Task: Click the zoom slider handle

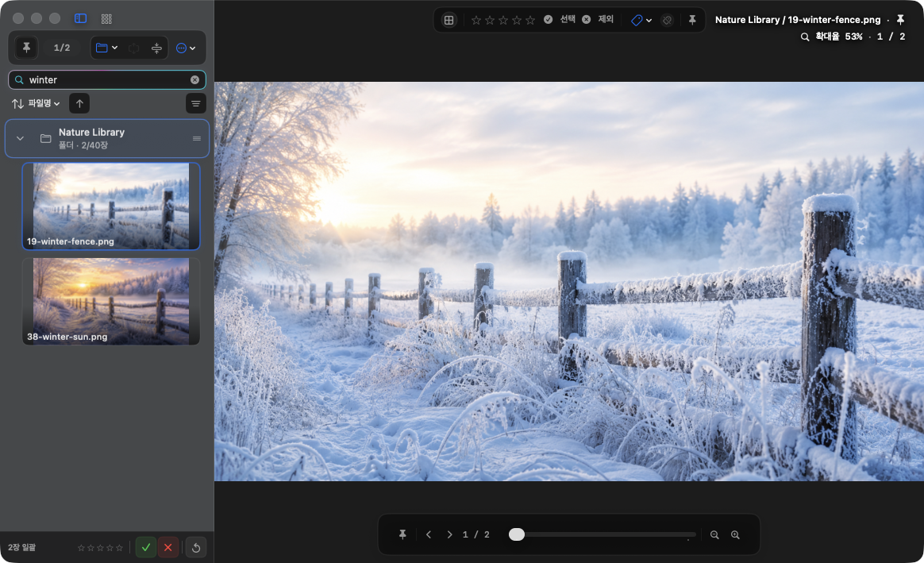Action: pyautogui.click(x=517, y=534)
